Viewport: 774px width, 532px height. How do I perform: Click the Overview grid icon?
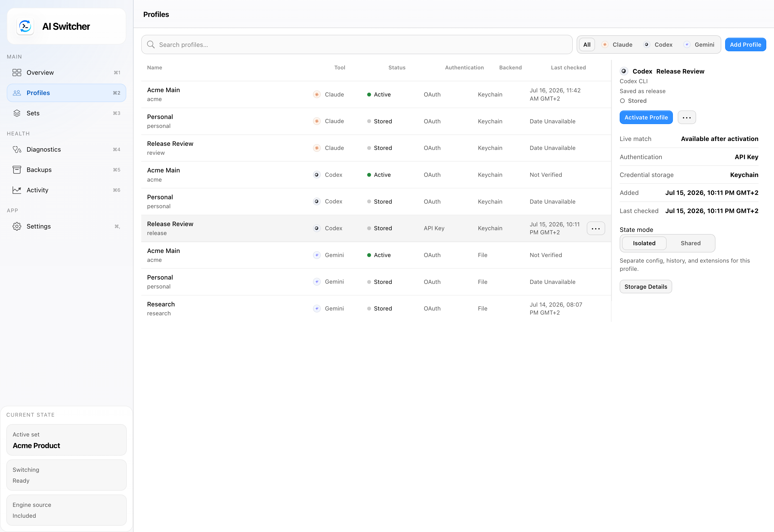tap(17, 72)
